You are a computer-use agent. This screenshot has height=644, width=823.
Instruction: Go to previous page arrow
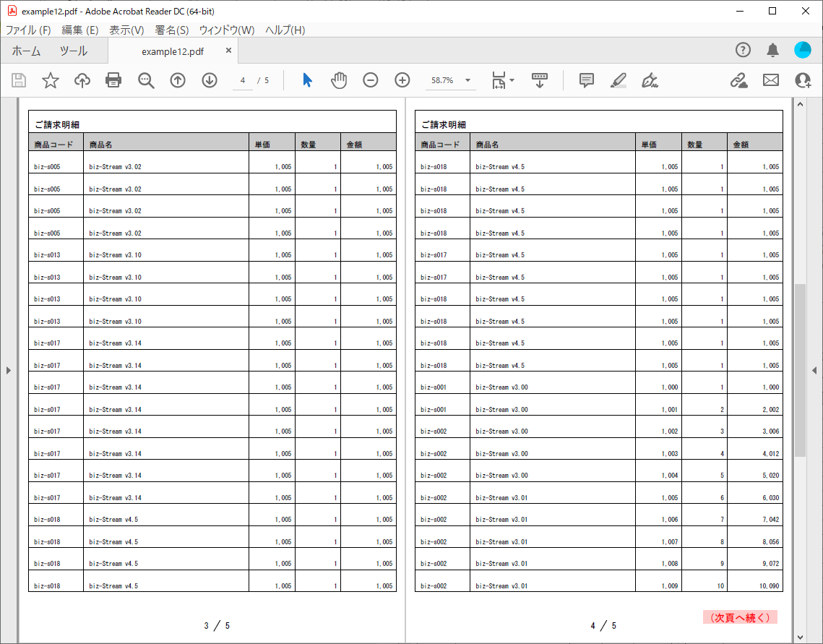pos(178,80)
